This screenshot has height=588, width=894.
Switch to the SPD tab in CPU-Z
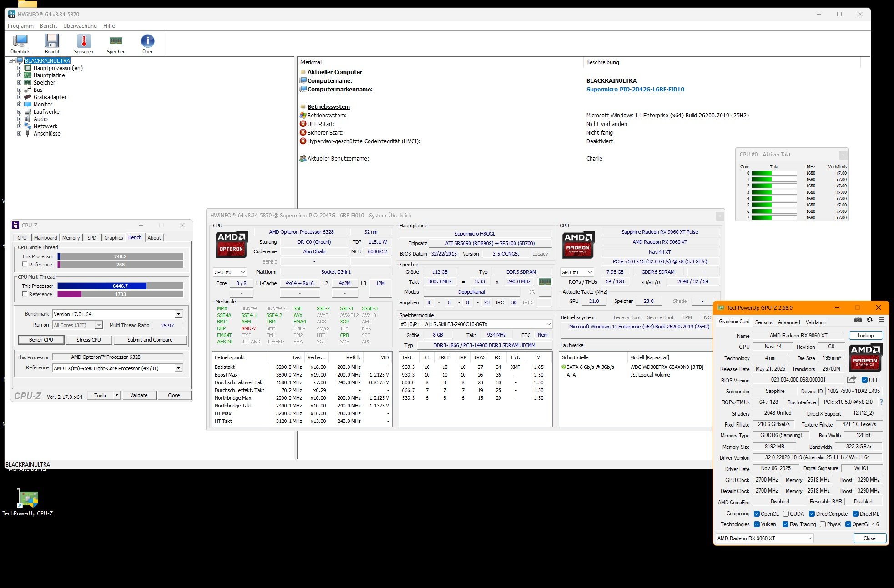pyautogui.click(x=92, y=238)
